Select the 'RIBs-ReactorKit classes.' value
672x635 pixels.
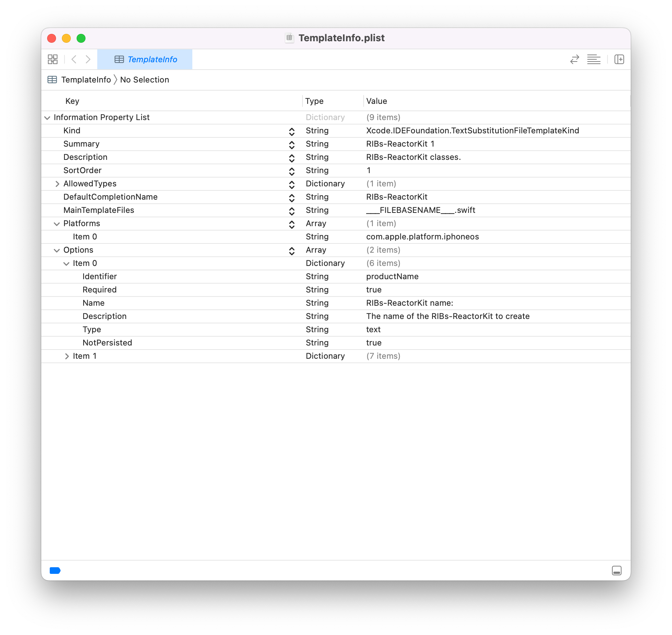click(413, 157)
